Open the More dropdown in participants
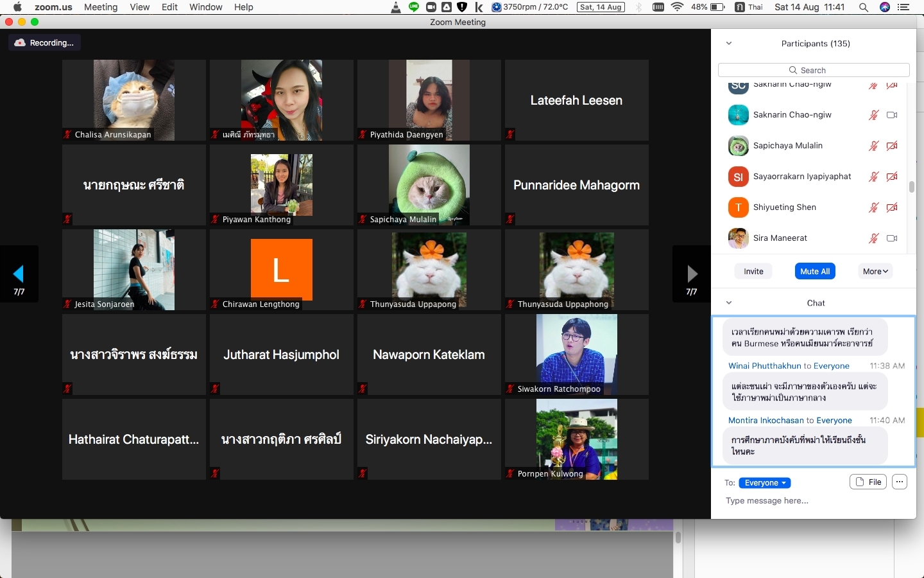This screenshot has height=578, width=924. [x=875, y=272]
